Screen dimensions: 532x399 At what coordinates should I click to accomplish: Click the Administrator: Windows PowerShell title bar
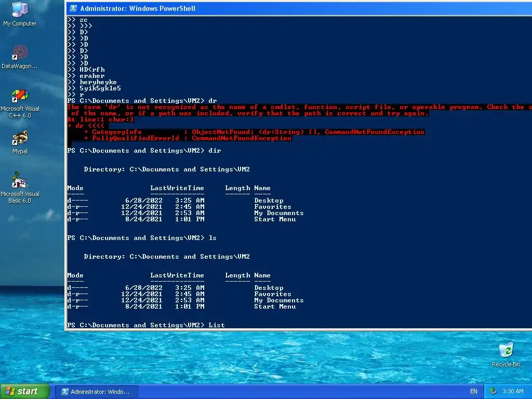[299, 8]
